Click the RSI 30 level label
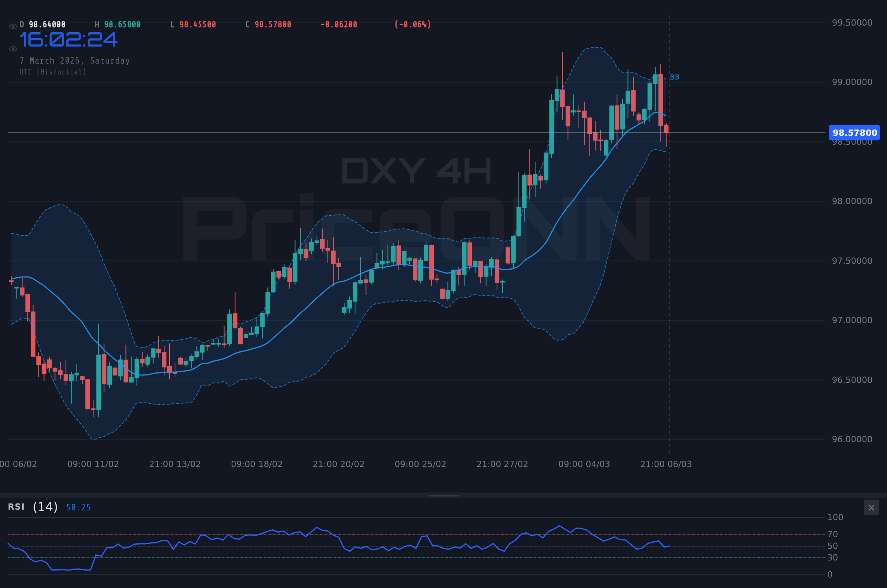Image resolution: width=887 pixels, height=588 pixels. pyautogui.click(x=833, y=558)
